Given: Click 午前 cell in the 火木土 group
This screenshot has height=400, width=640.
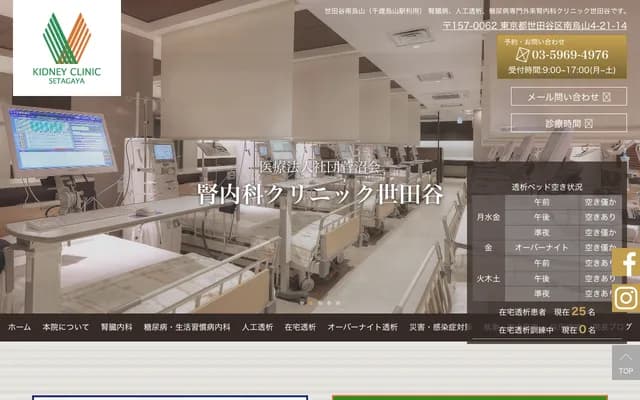Looking at the screenshot, I should [541, 263].
